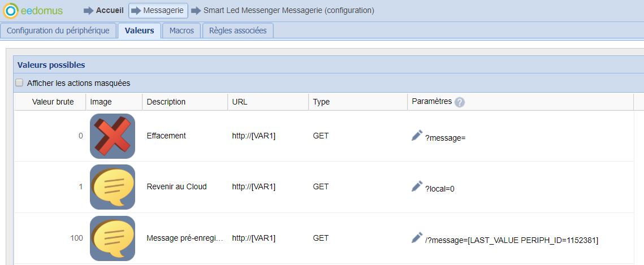Go to Accueil in the breadcrumb
This screenshot has width=644, height=265.
tap(109, 11)
